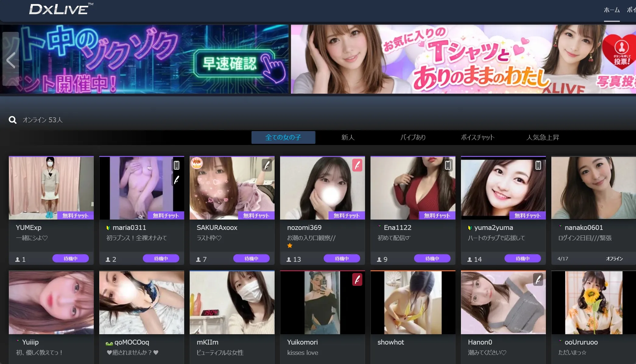This screenshot has width=636, height=364.
Task: Switch to the バイブあり tab
Action: point(413,137)
